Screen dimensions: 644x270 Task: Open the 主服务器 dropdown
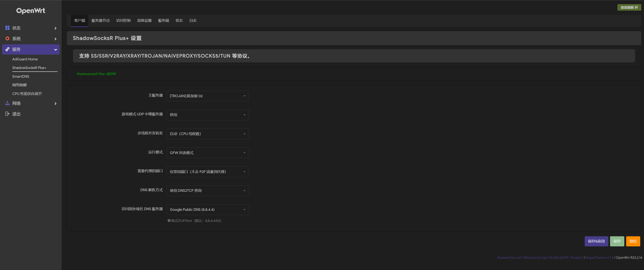click(x=207, y=96)
